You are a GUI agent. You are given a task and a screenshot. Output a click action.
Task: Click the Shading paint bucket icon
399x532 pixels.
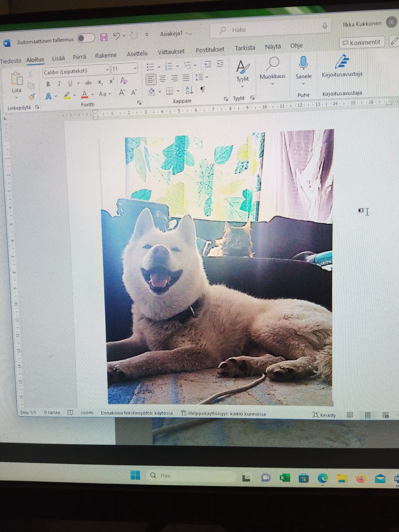point(152,92)
